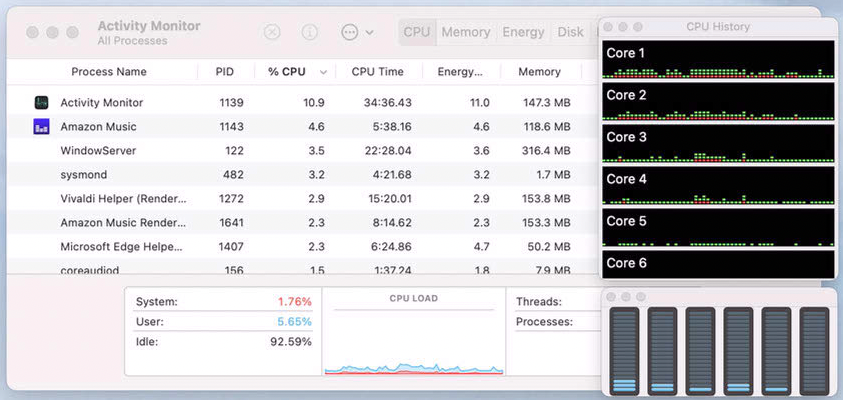Screen dimensions: 843x400
Task: Click the Core 1 graph in CPU History
Action: (x=718, y=60)
